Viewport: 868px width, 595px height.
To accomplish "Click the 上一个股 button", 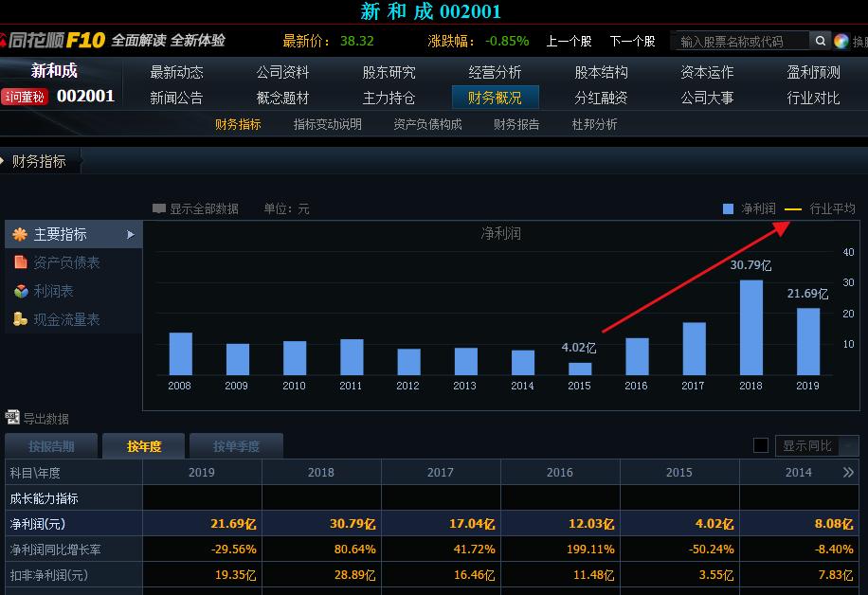I will (569, 41).
